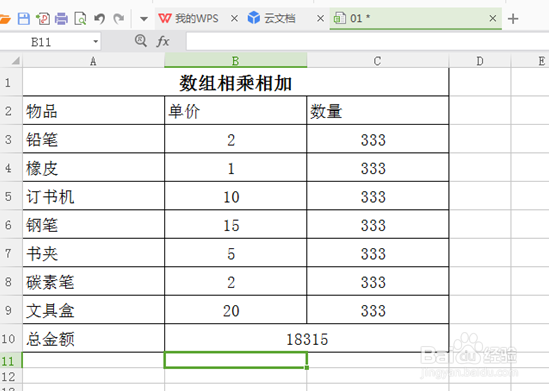Close the 我的WPS tab
The width and height of the screenshot is (549, 391).
[x=234, y=18]
